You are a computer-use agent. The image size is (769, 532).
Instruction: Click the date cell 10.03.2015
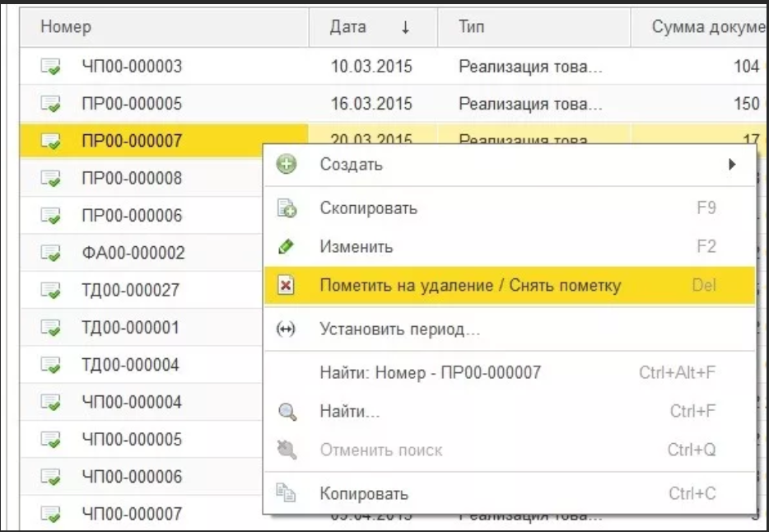371,66
